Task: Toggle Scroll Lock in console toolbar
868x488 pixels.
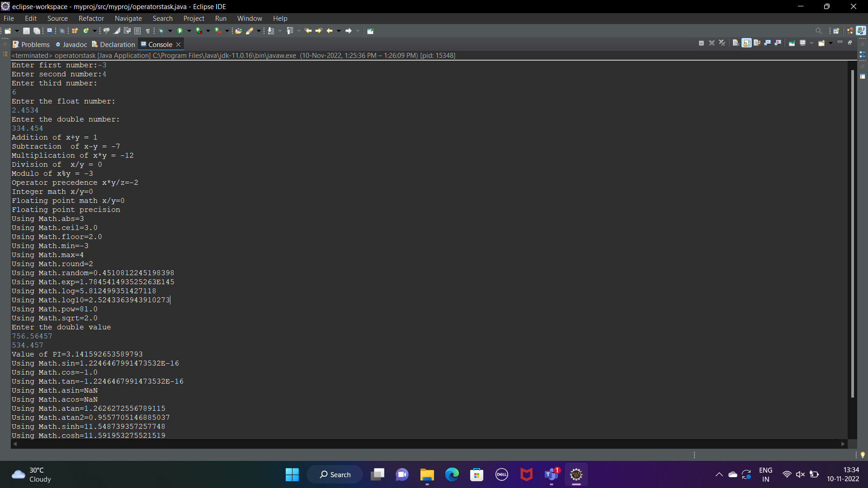Action: coord(746,43)
